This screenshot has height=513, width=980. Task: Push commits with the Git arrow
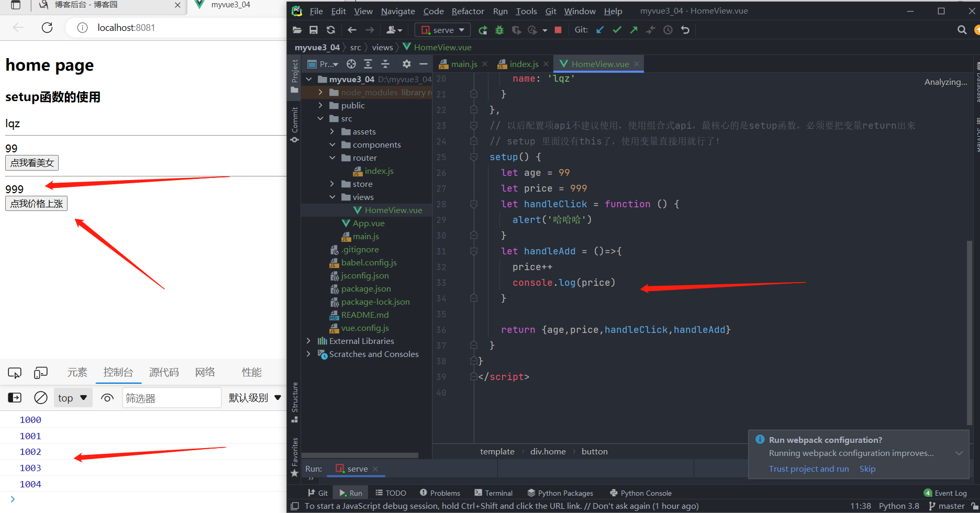634,30
